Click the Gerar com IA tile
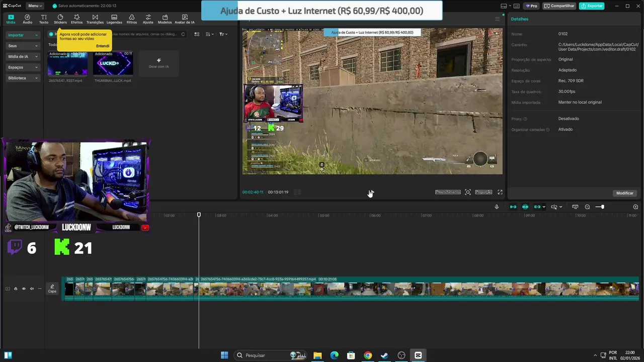Image resolution: width=644 pixels, height=362 pixels. 158,63
